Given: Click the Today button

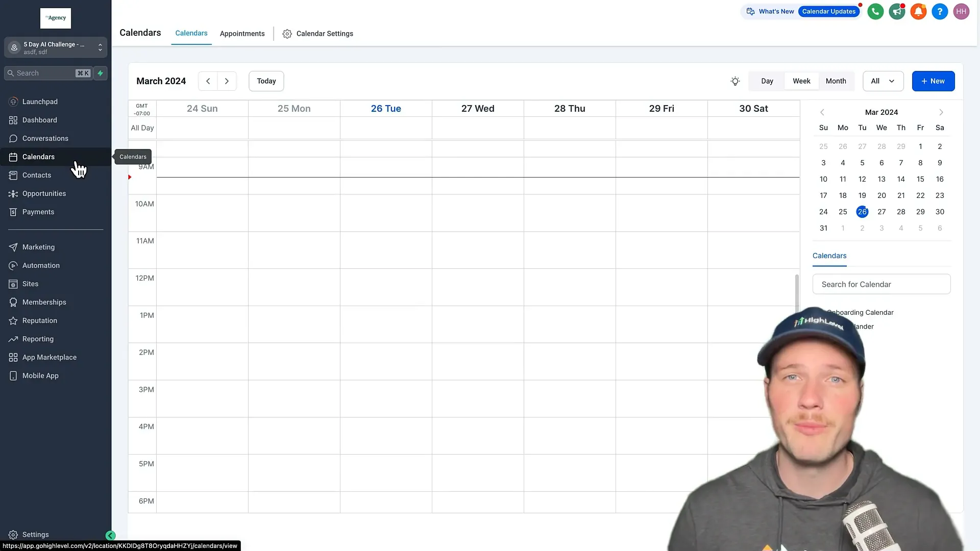Looking at the screenshot, I should (266, 81).
